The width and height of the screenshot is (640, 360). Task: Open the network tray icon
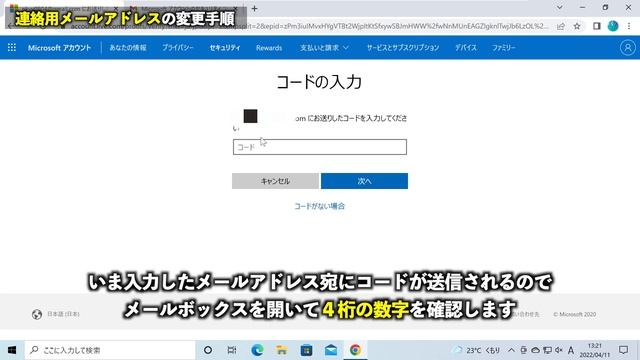coord(547,350)
